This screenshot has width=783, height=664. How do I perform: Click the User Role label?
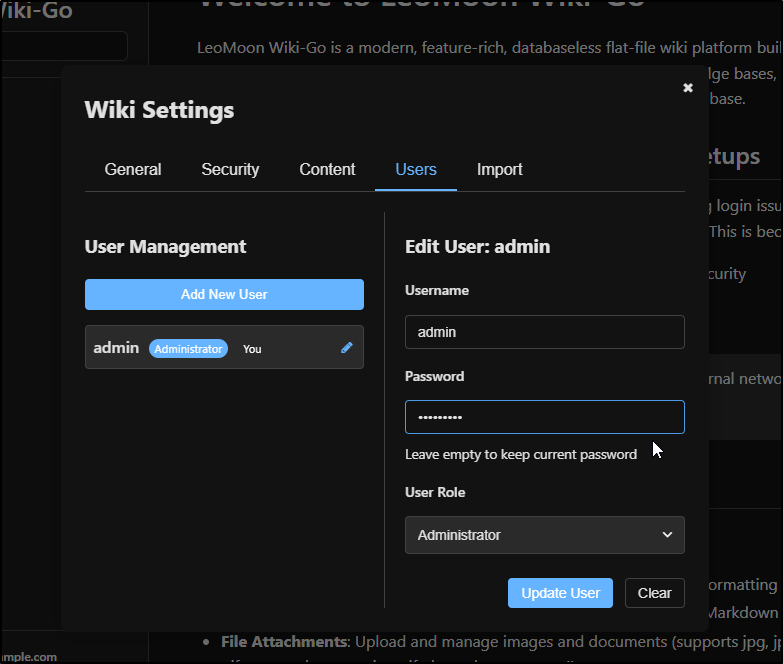coord(435,492)
